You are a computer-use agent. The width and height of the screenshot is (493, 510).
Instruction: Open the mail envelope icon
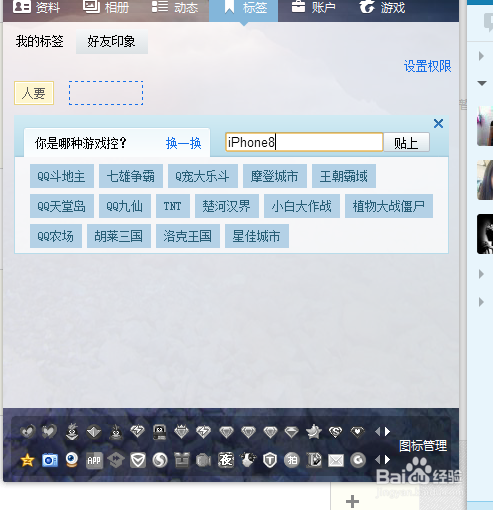[336, 461]
